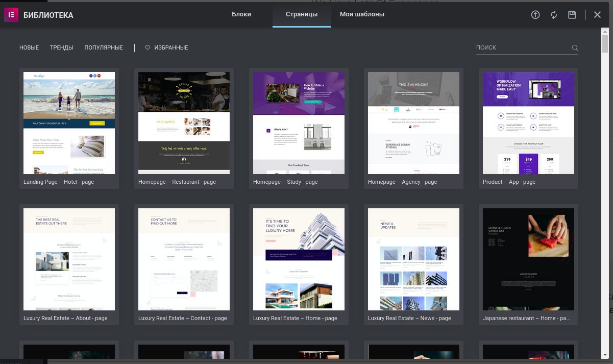The width and height of the screenshot is (613, 364).
Task: Open the Мои шаблоны tab
Action: [x=362, y=14]
